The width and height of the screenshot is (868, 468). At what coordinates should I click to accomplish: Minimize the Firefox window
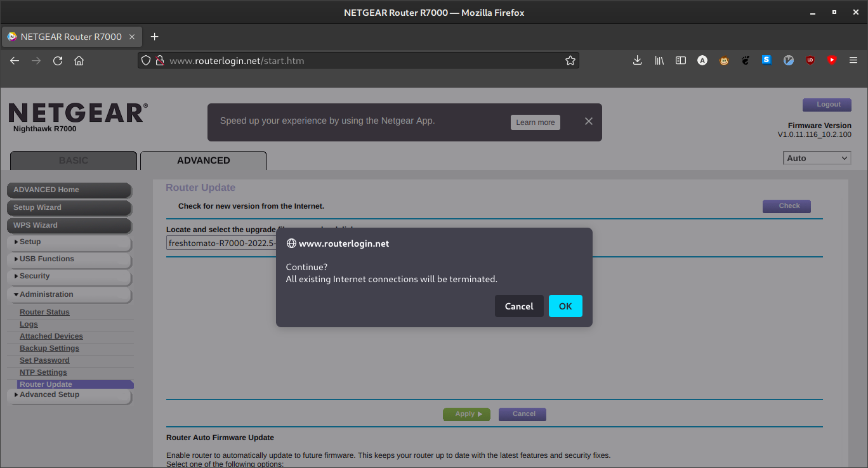click(x=812, y=12)
